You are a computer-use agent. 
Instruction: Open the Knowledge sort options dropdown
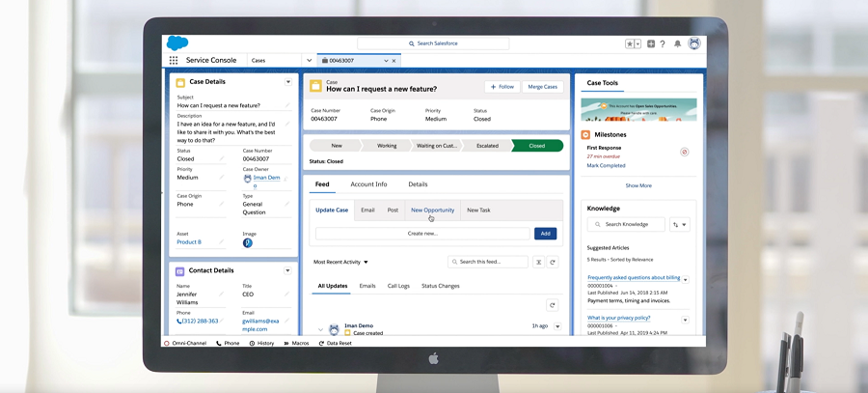coord(680,225)
